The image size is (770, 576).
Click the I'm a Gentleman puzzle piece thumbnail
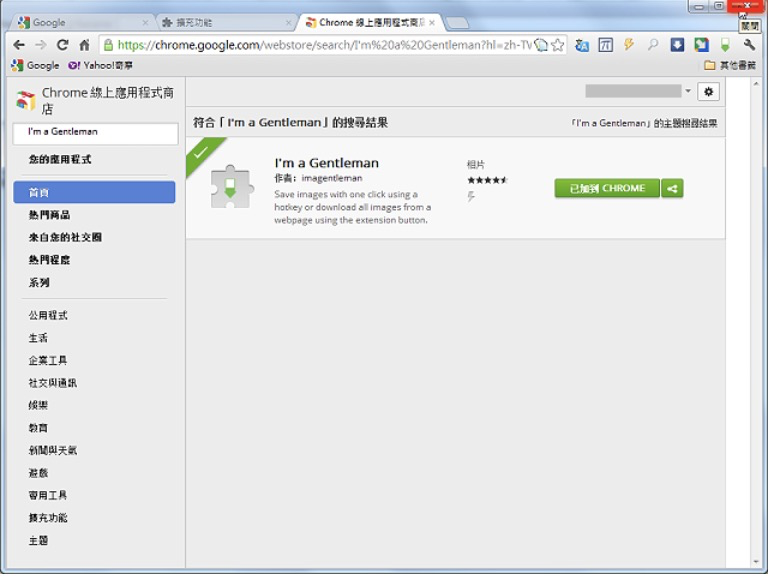pyautogui.click(x=232, y=187)
